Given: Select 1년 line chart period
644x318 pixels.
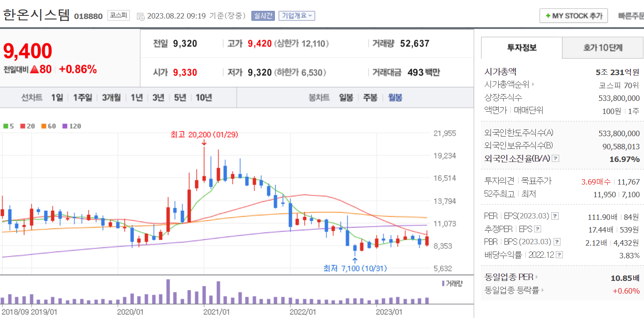Looking at the screenshot, I should click(137, 98).
